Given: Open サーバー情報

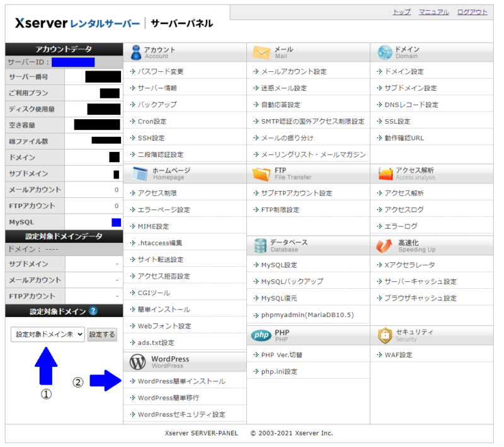Looking at the screenshot, I should pyautogui.click(x=157, y=88).
